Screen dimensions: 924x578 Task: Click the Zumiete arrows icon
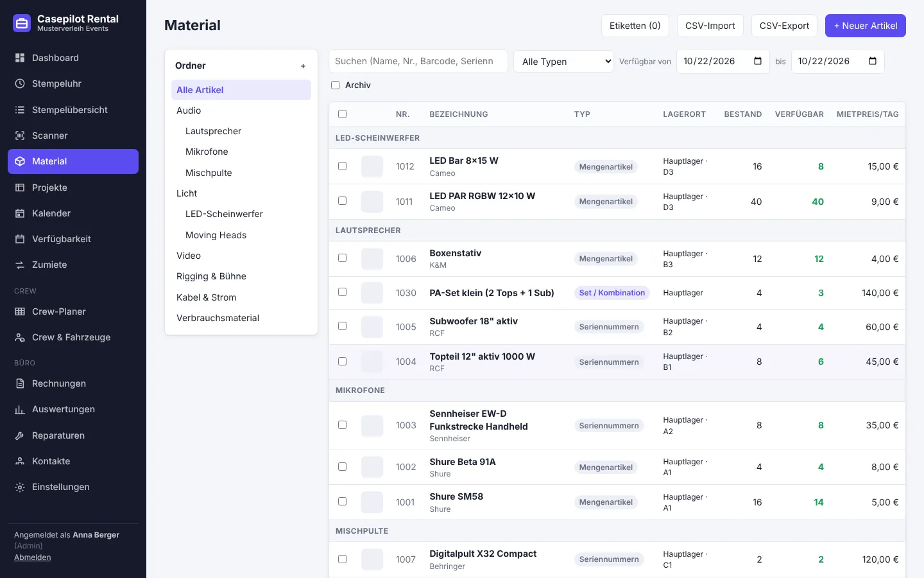coord(20,265)
